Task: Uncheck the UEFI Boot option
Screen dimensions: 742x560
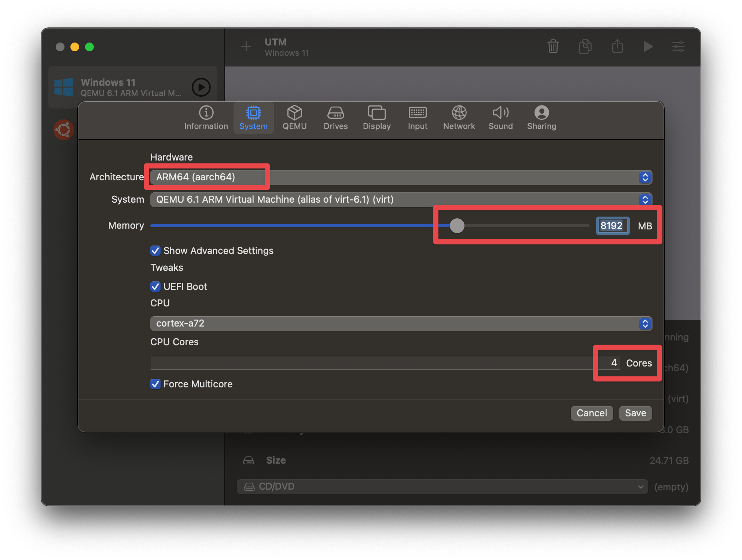Action: coord(155,287)
